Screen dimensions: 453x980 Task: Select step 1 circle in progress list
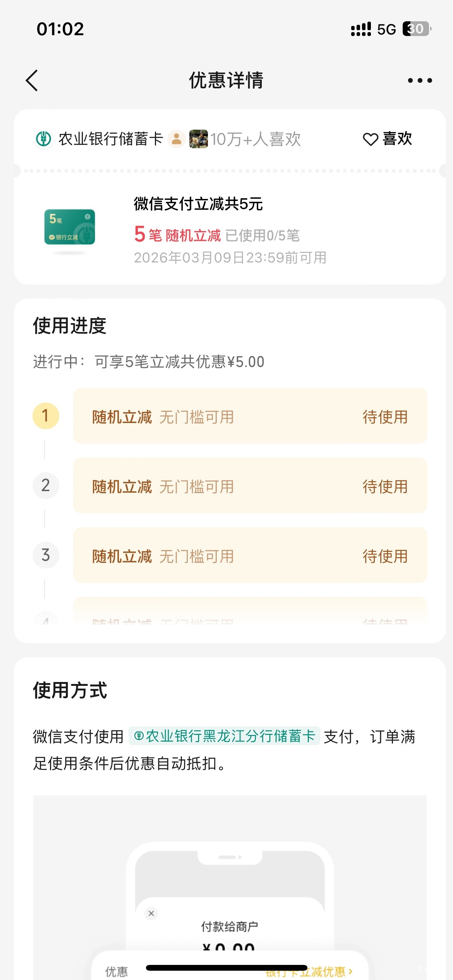pos(46,416)
